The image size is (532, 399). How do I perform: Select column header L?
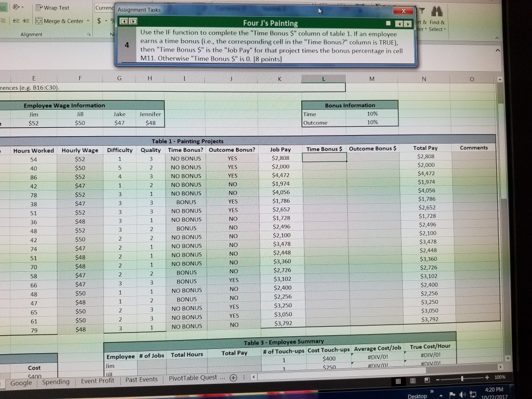tap(323, 78)
